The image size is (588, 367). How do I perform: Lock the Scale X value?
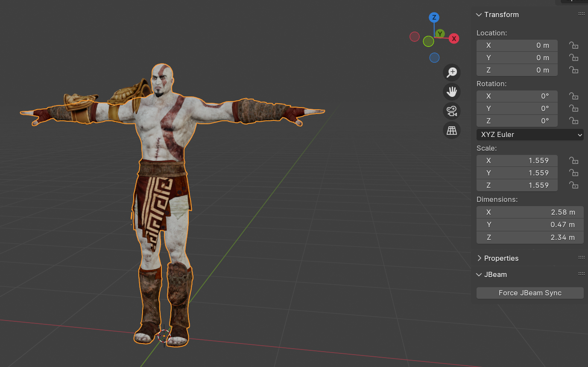pyautogui.click(x=573, y=160)
